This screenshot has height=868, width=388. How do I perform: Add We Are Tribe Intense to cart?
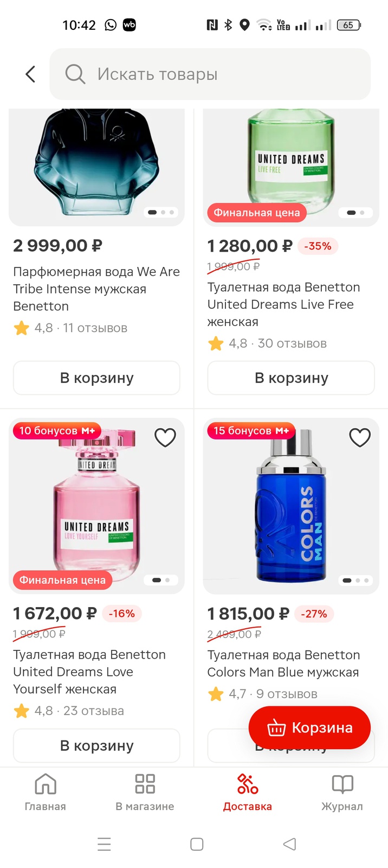click(96, 378)
